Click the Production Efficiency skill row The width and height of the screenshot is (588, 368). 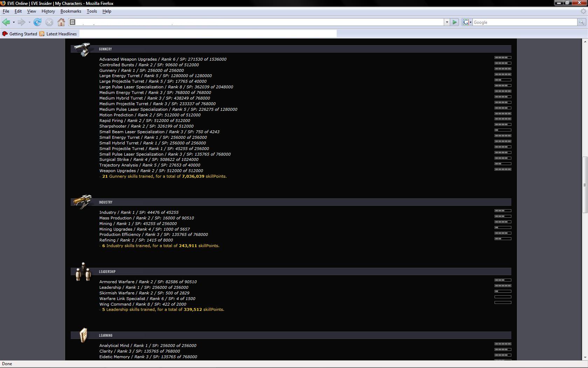[154, 234]
